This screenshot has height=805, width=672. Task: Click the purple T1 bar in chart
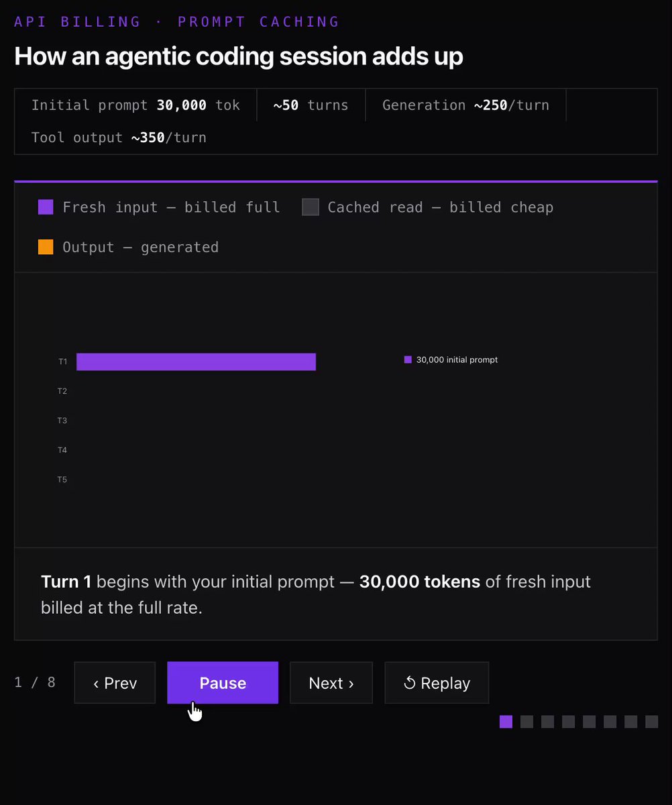196,362
